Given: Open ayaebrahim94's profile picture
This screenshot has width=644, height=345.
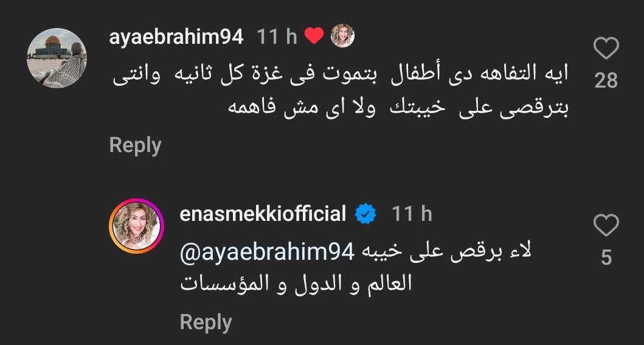Looking at the screenshot, I should (57, 58).
